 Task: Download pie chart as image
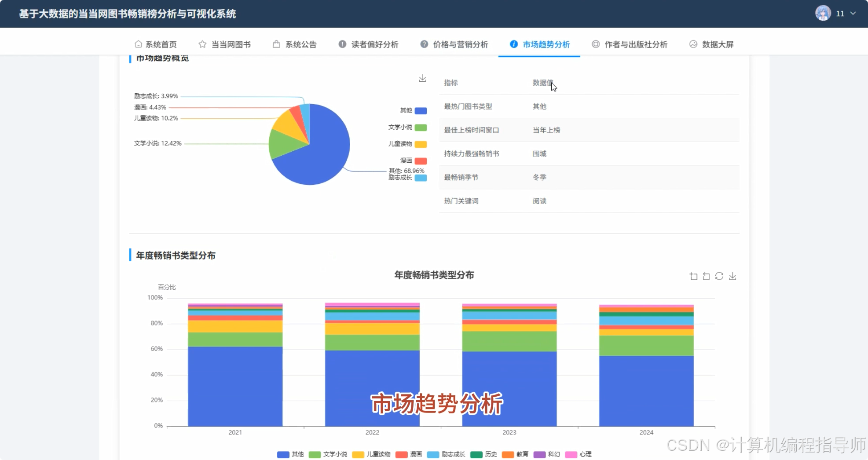point(422,78)
